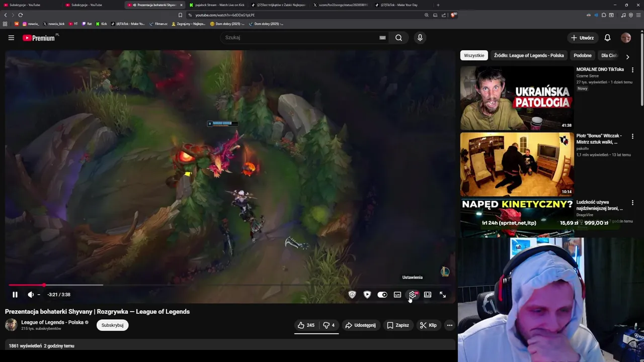The width and height of the screenshot is (644, 362).
Task: Close the Prezentacja bohaterki Shyvany tab
Action: tap(181, 5)
